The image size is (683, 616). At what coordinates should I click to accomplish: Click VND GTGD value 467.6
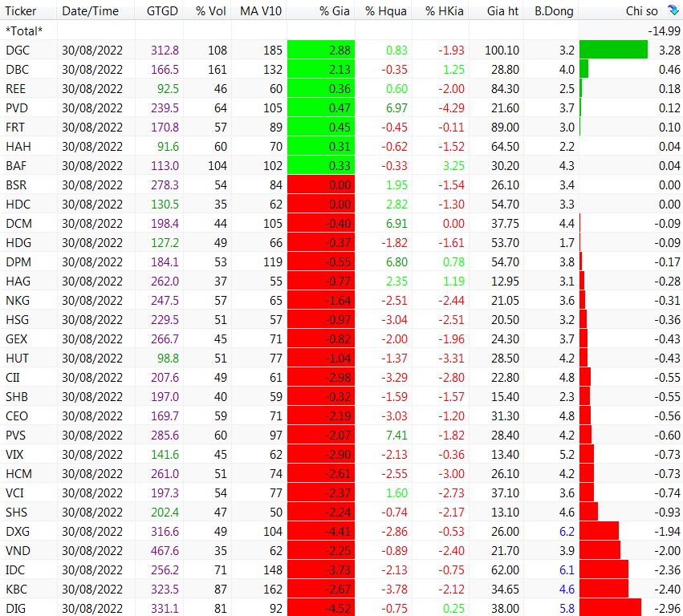pos(165,551)
